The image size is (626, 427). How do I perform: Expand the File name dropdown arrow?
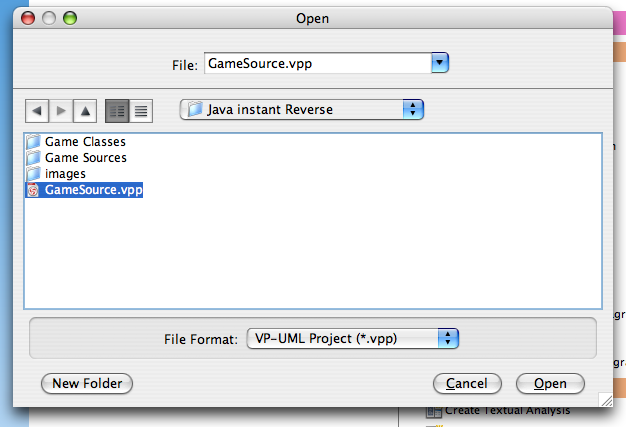(440, 63)
